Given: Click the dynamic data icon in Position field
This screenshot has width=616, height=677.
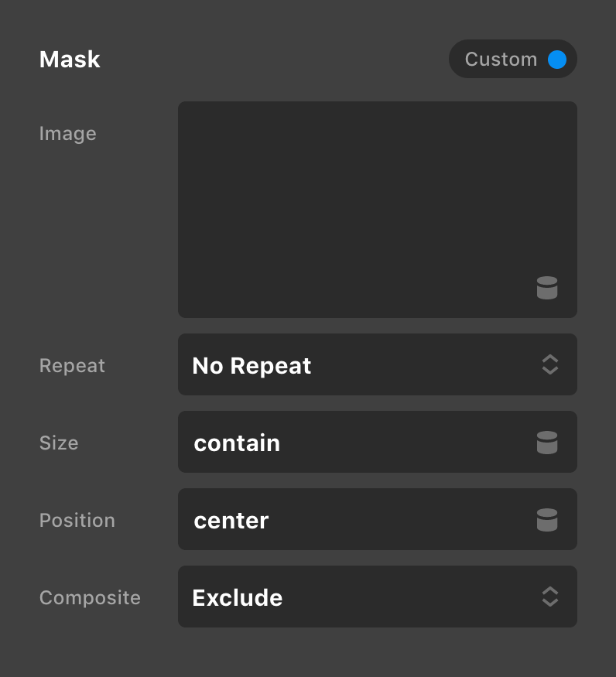Looking at the screenshot, I should (x=547, y=520).
